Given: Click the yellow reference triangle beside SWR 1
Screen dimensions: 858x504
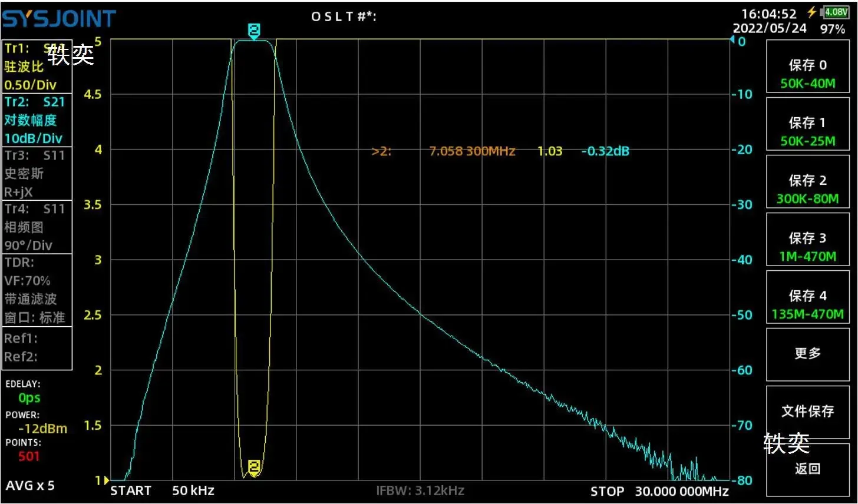Looking at the screenshot, I should 106,480.
